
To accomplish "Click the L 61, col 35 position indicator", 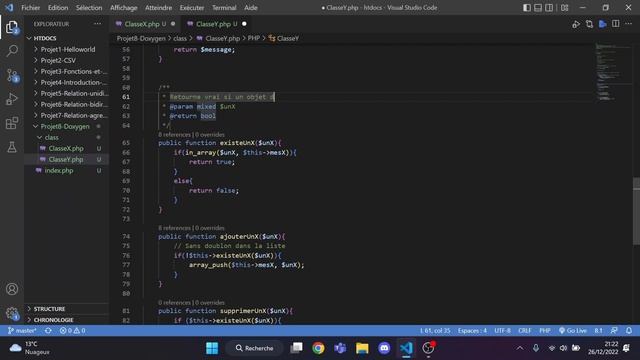I will click(x=435, y=331).
